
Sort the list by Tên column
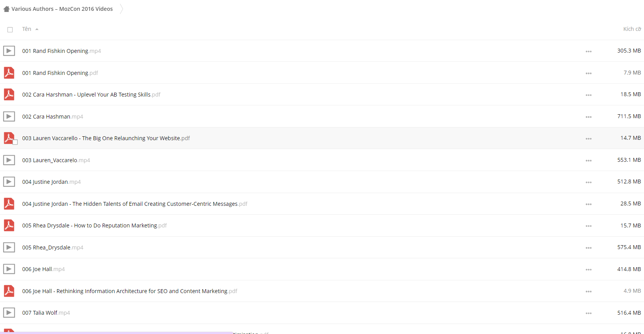(27, 29)
